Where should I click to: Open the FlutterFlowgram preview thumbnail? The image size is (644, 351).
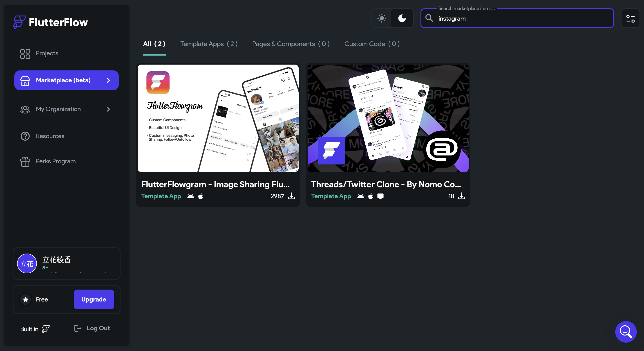[x=218, y=118]
